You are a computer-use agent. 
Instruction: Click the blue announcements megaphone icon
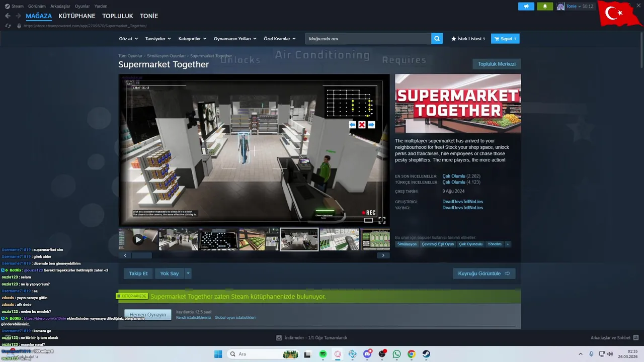pos(526,7)
